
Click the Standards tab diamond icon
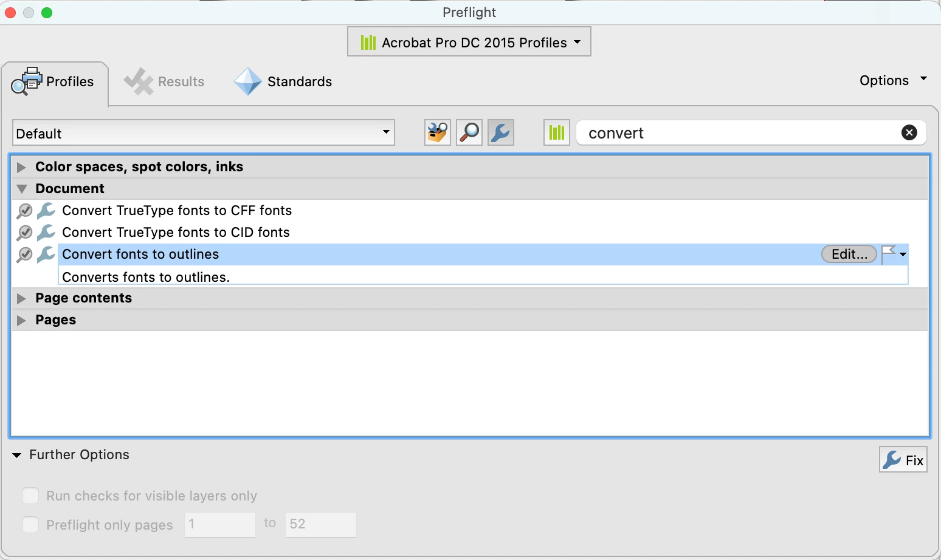click(x=248, y=81)
